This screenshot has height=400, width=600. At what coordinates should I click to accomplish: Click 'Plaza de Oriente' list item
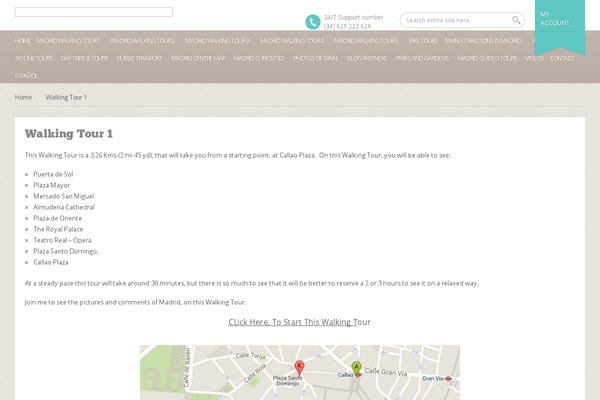(x=57, y=218)
